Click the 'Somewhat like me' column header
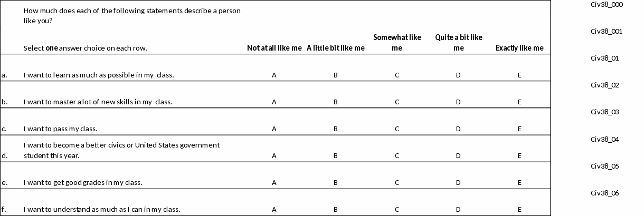Screen dimensions: 644x216 pyautogui.click(x=397, y=43)
